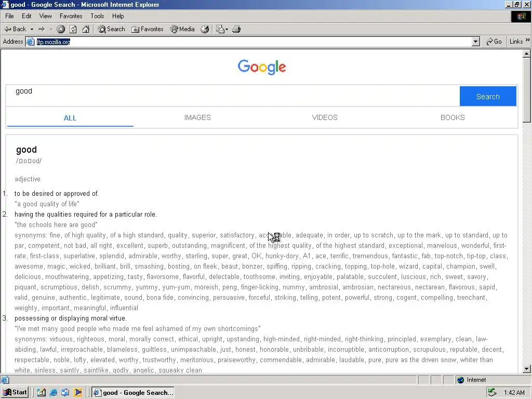Open the Edit menu
This screenshot has height=399, width=532.
tap(26, 16)
